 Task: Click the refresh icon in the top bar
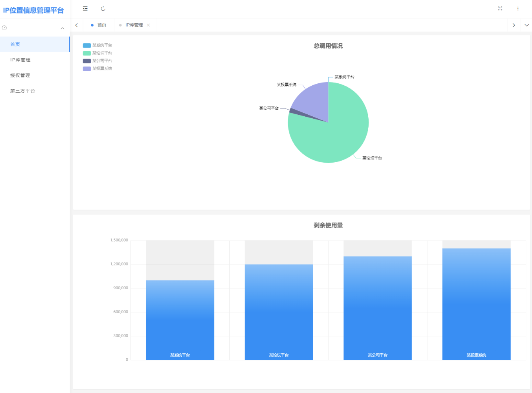pyautogui.click(x=103, y=9)
